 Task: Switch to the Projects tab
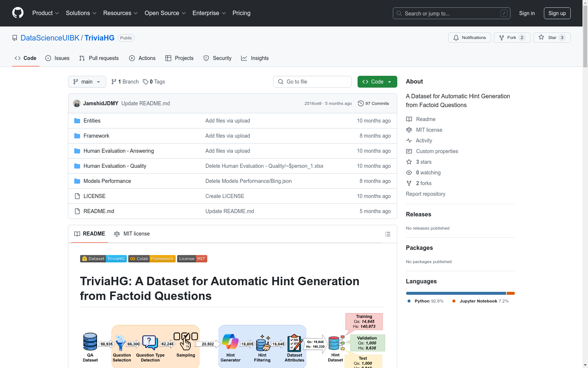(179, 58)
